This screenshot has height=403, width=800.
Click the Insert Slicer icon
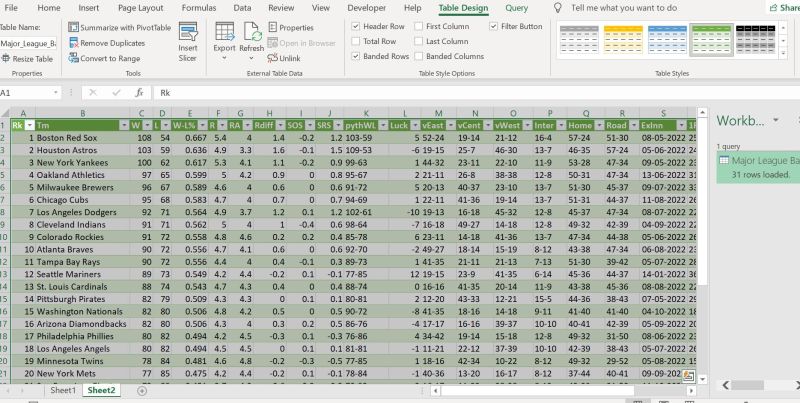click(x=188, y=32)
